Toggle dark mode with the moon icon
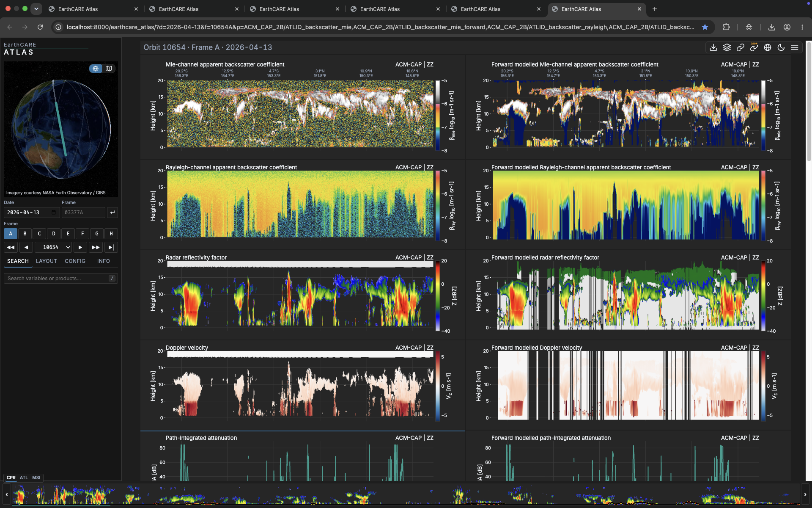This screenshot has height=508, width=812. pos(781,47)
